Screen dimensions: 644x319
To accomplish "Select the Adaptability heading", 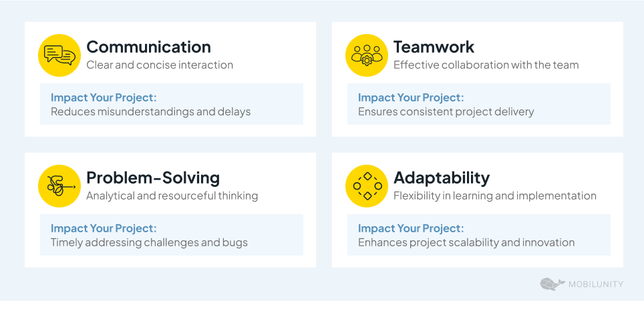I will pyautogui.click(x=442, y=178).
